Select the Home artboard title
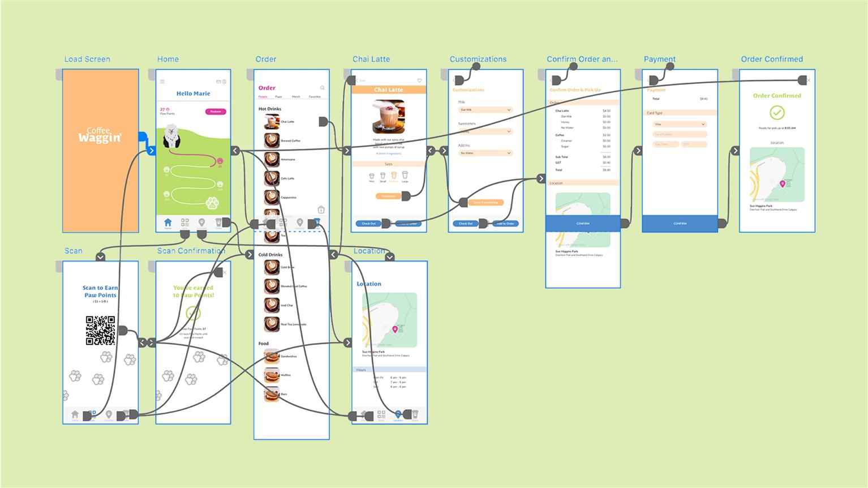The height and width of the screenshot is (488, 868). [x=168, y=59]
